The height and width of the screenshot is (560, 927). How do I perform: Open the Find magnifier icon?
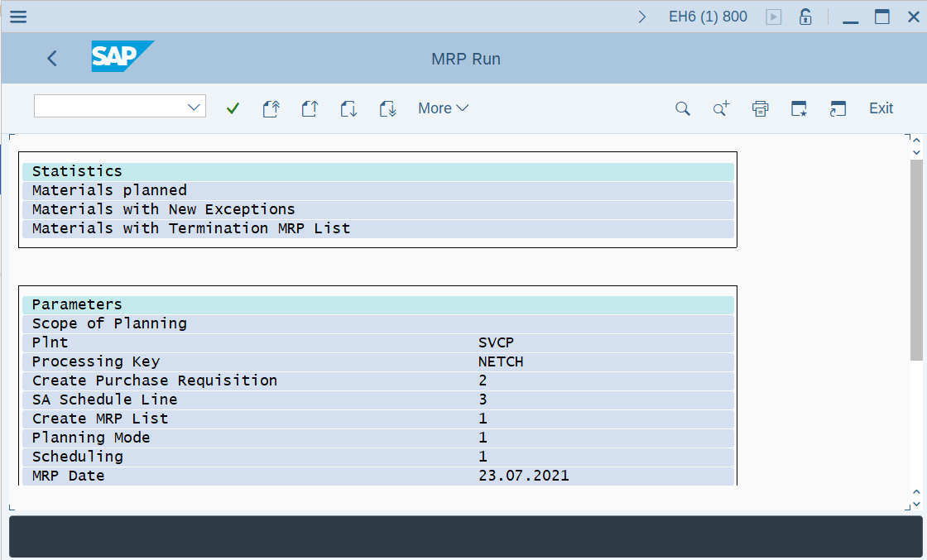(x=682, y=108)
